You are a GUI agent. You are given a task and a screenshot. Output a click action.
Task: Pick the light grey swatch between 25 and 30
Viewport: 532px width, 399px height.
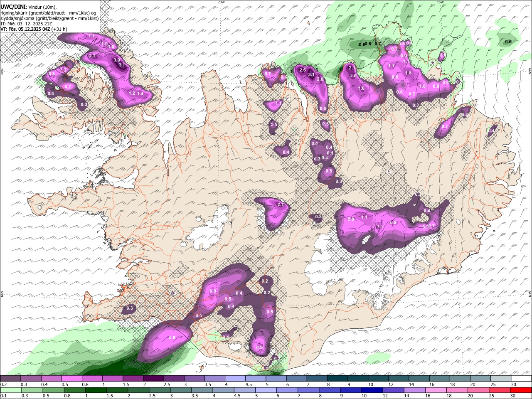[x=501, y=378]
